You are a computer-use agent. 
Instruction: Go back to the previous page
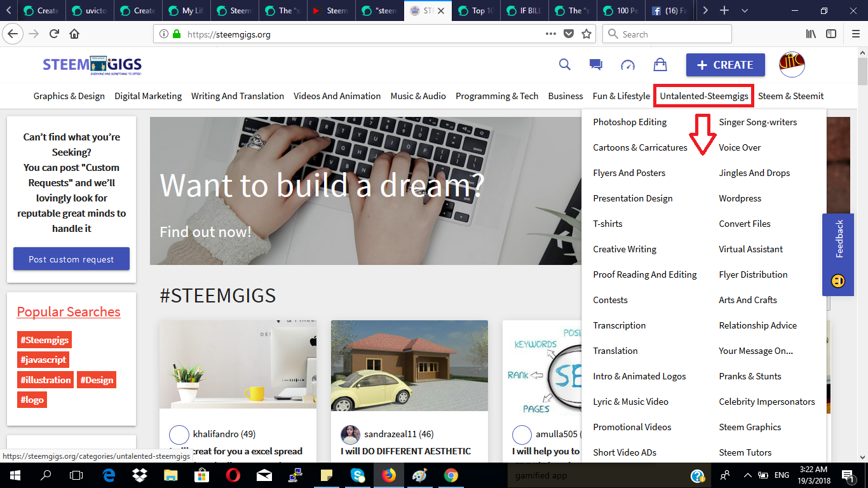coord(13,34)
